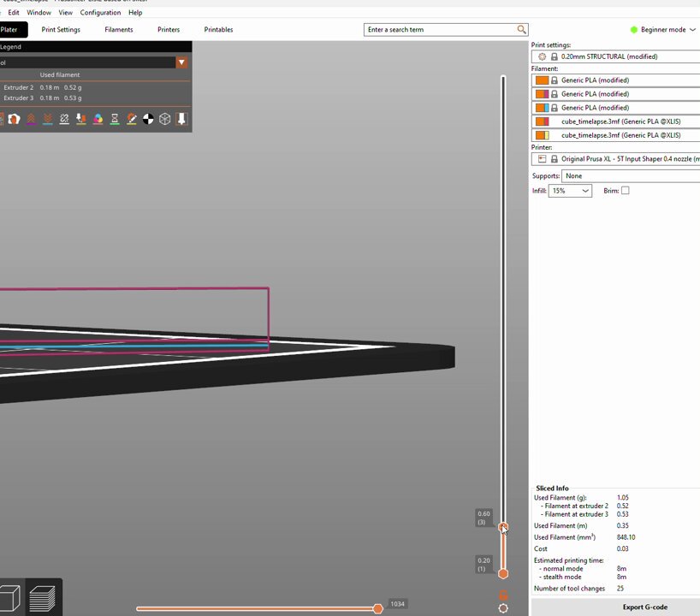
Task: Click lock icon on third Generic PLA
Action: pos(554,108)
